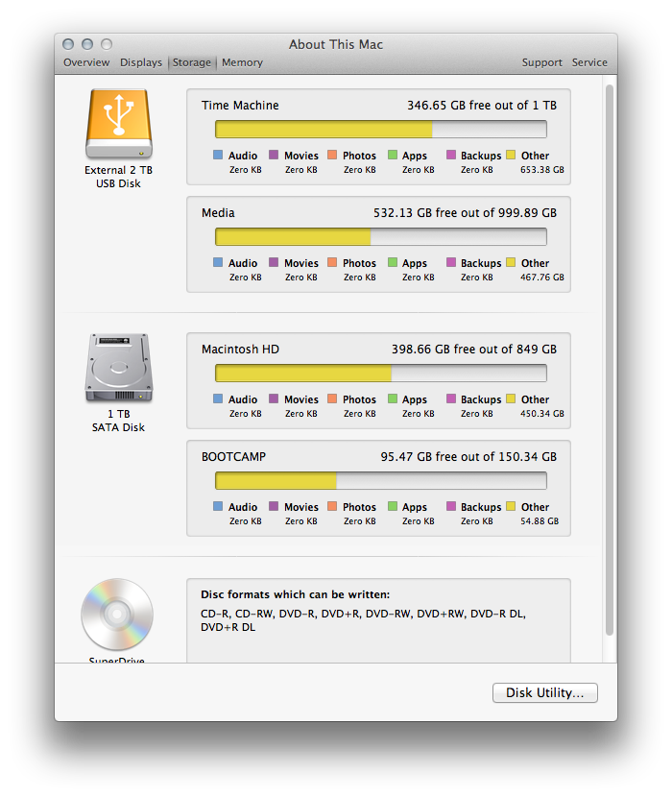Viewport: 672px width, 797px height.
Task: Click the yellow Other swatch under Media
Action: click(511, 262)
